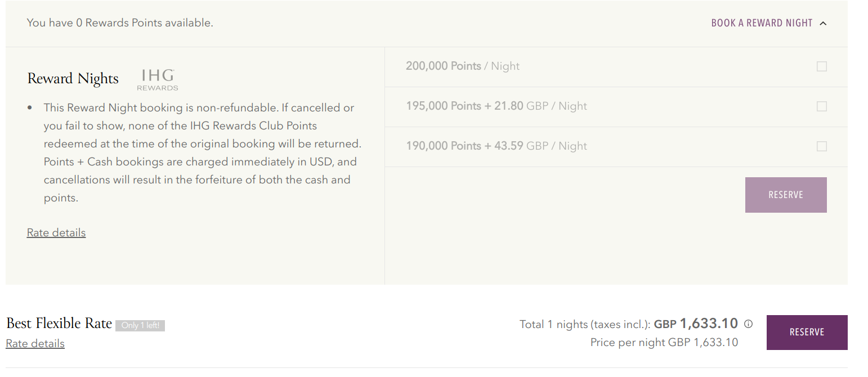Image resolution: width=868 pixels, height=377 pixels.
Task: Click the 195,000 Points + 21.80 GBP label
Action: click(x=496, y=106)
